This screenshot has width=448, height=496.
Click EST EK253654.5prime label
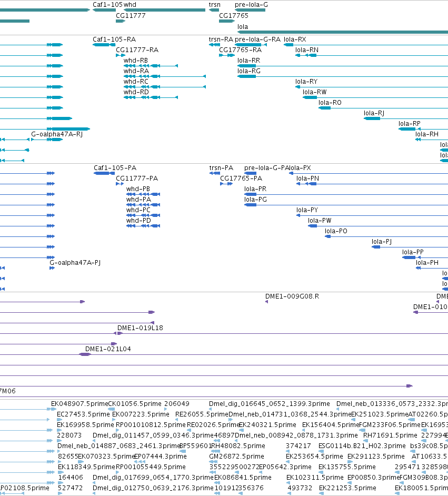tap(314, 456)
